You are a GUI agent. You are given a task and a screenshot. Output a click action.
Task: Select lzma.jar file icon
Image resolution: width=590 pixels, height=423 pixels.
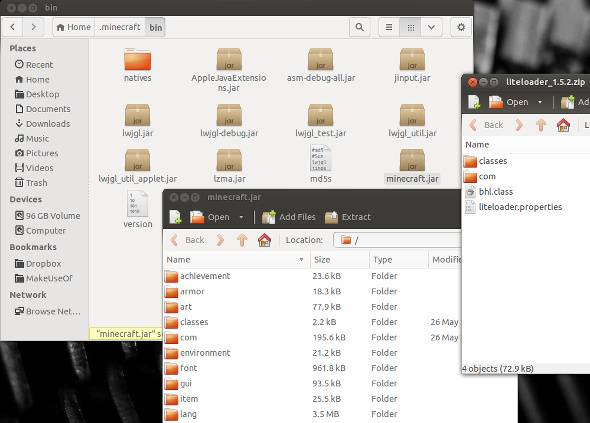229,160
